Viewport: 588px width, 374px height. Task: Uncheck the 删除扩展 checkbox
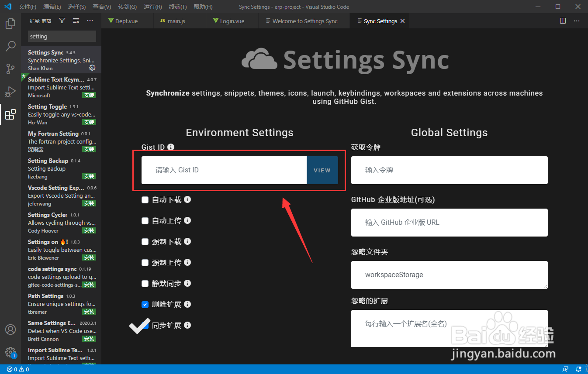tap(145, 305)
